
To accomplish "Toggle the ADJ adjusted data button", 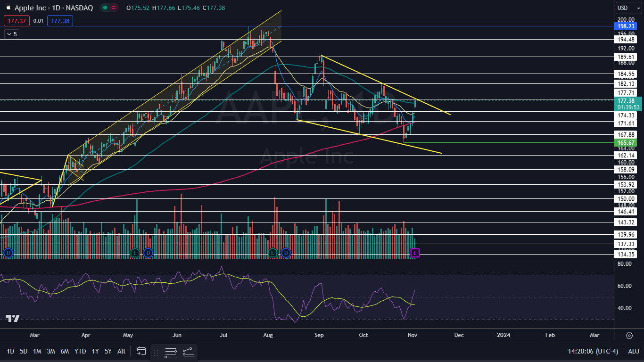I will 633,351.
